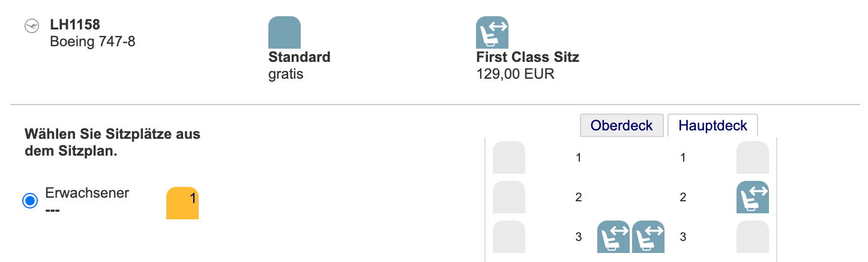The image size is (868, 262).
Task: Click the gray left window seat in row 3
Action: pos(509,237)
